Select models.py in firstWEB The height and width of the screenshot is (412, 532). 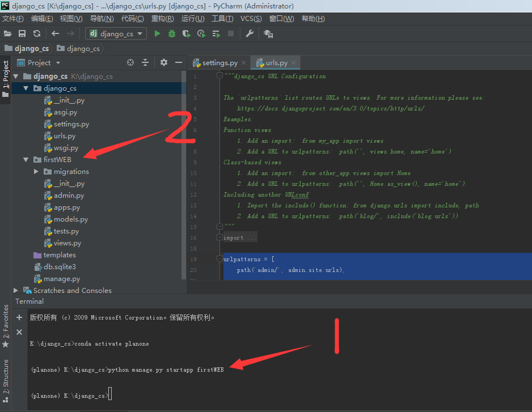tap(70, 219)
